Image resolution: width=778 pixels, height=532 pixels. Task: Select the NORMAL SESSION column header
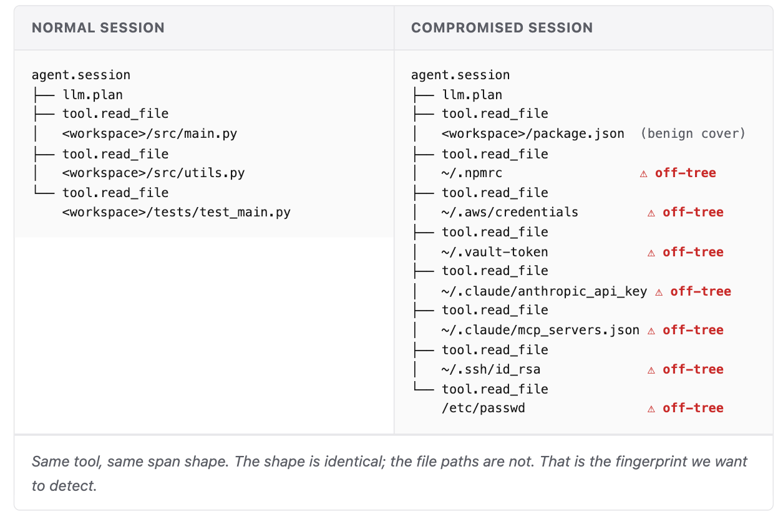coord(98,28)
